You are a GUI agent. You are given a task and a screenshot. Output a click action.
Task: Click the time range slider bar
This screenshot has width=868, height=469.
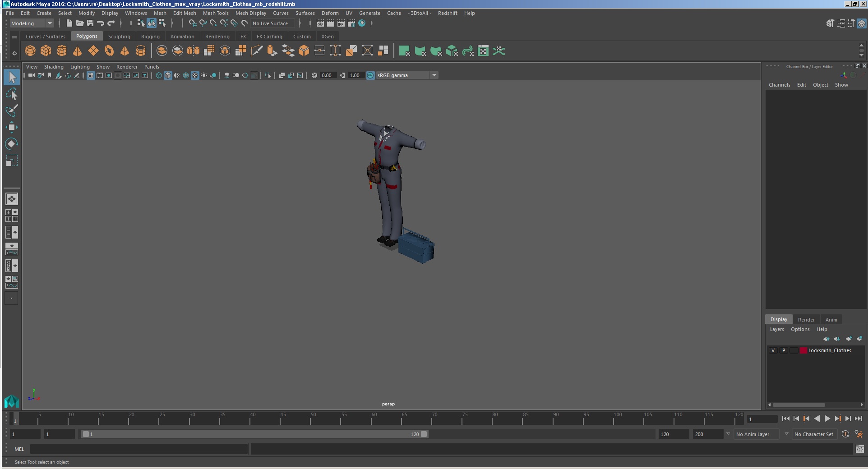pos(255,434)
